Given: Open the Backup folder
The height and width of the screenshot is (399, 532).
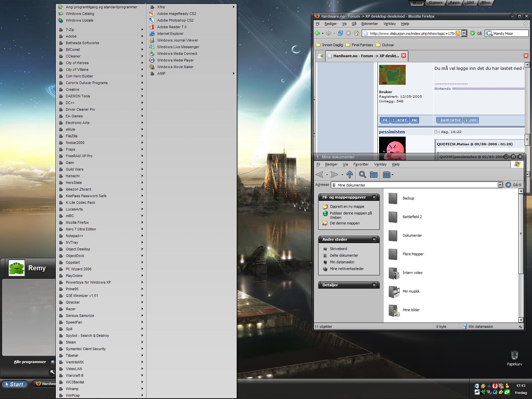Looking at the screenshot, I should click(x=401, y=198).
